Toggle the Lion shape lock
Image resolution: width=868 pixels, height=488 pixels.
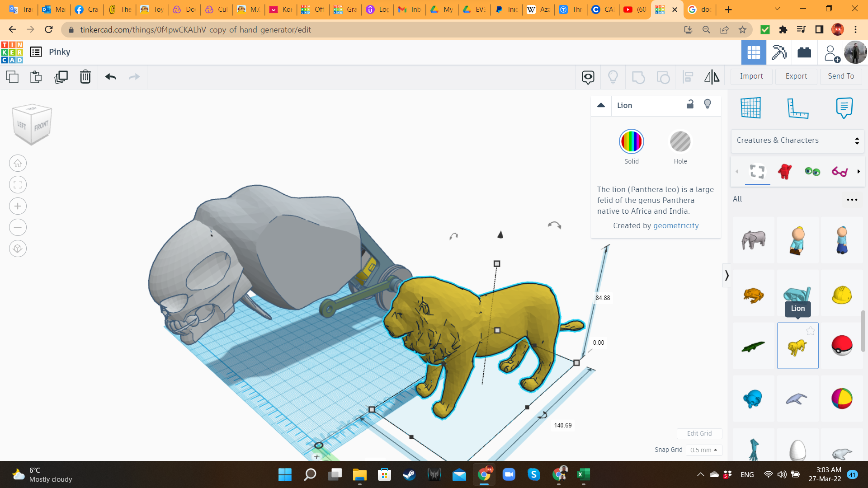690,105
